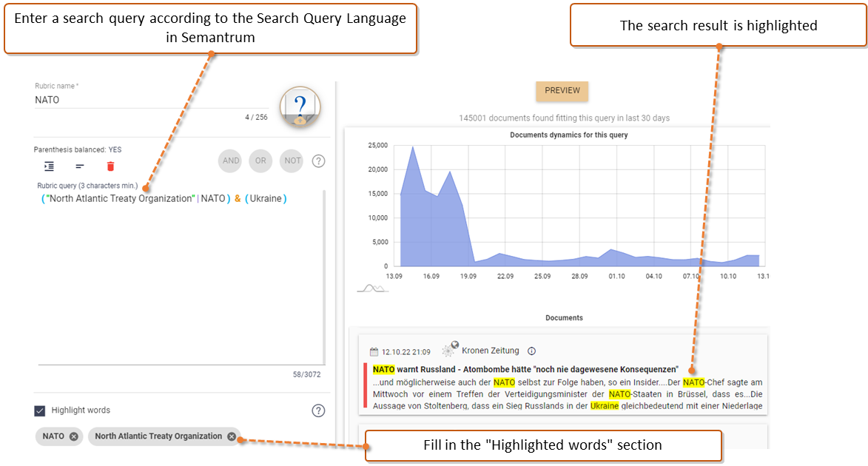Insert the OR operator
The image size is (868, 466).
260,161
